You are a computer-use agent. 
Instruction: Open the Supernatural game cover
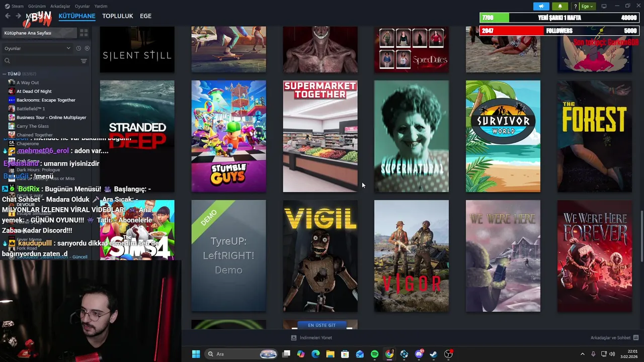(411, 136)
